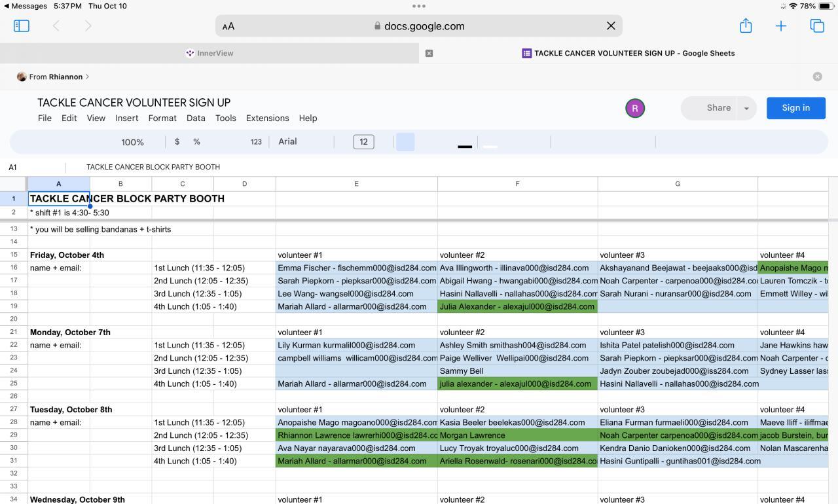
Task: Stop loading the page in address bar
Action: click(x=611, y=26)
